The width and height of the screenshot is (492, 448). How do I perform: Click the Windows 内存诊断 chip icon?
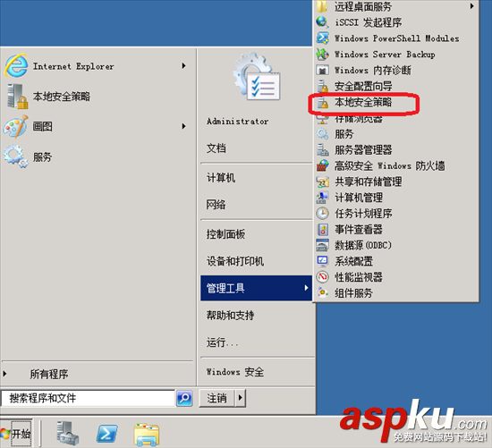coord(323,70)
